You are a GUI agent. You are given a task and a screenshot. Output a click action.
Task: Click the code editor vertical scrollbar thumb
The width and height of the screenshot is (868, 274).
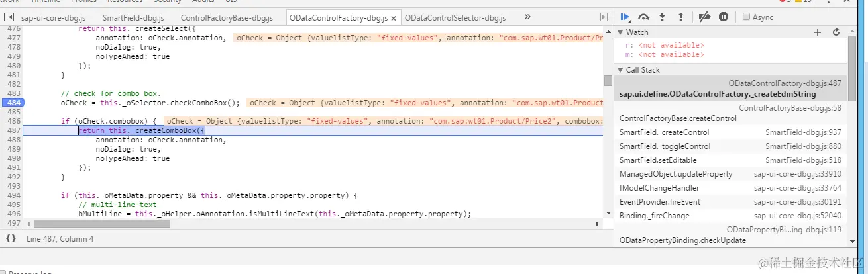click(x=608, y=81)
